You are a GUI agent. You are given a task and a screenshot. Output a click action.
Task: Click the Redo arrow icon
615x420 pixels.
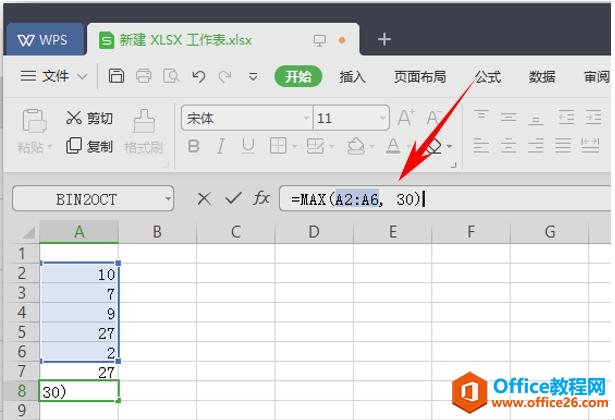(226, 76)
